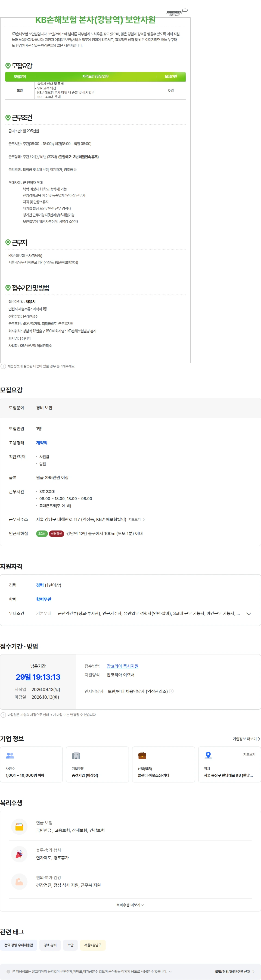
Task: Click the exclamation icon beside 채용정보 notice
Action: pyautogui.click(x=4, y=366)
